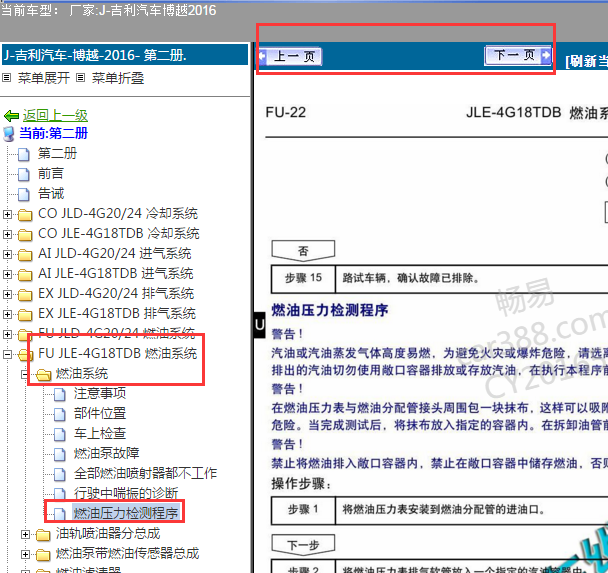This screenshot has height=573, width=608.
Task: Click the 步骤 1 cell in document
Action: (x=303, y=510)
